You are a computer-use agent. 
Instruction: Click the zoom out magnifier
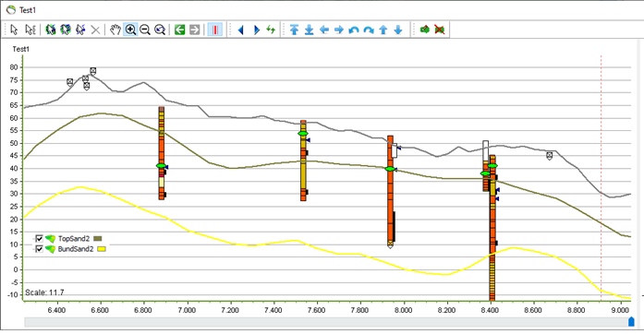coord(145,30)
